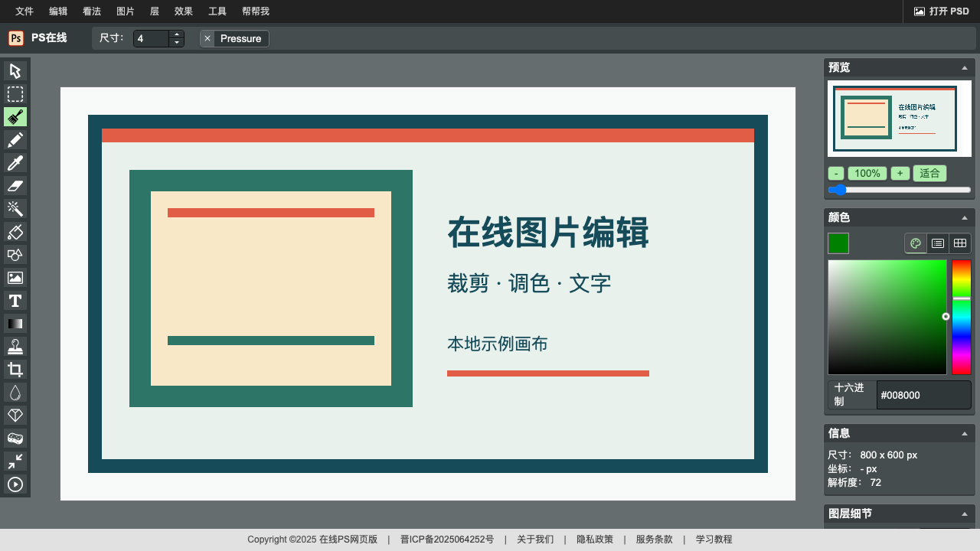
Task: Open the 效果 menu
Action: click(184, 11)
